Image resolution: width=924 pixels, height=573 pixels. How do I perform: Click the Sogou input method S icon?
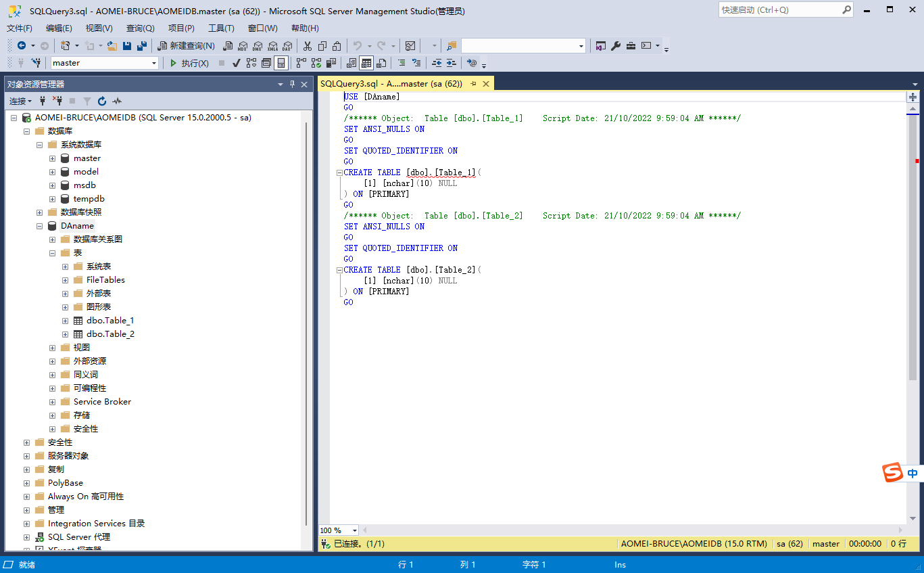(x=893, y=473)
